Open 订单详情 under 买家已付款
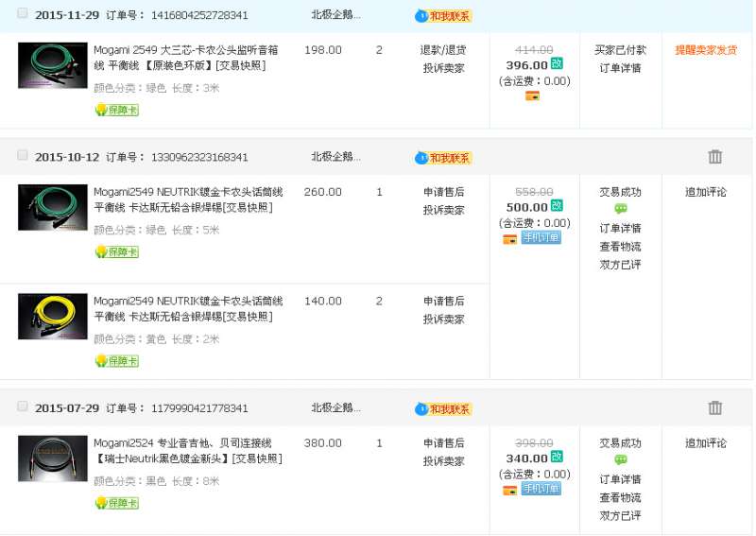Screen dimensions: 756x536 (620, 68)
